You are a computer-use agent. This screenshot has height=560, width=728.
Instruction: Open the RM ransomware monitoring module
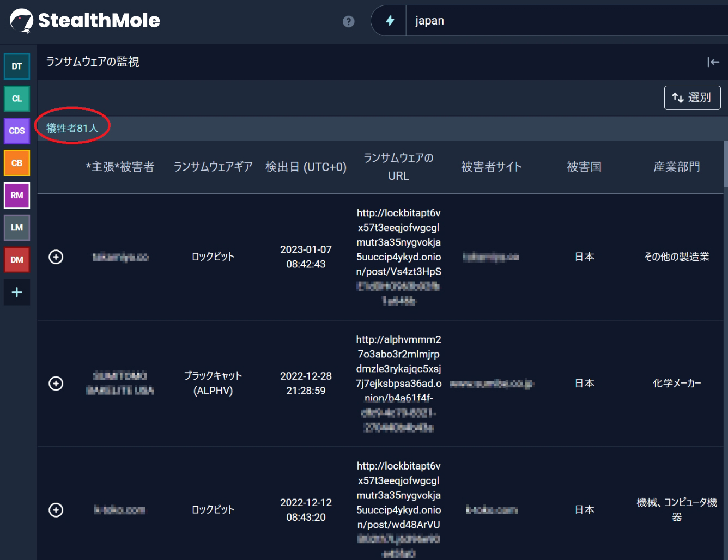coord(17,195)
